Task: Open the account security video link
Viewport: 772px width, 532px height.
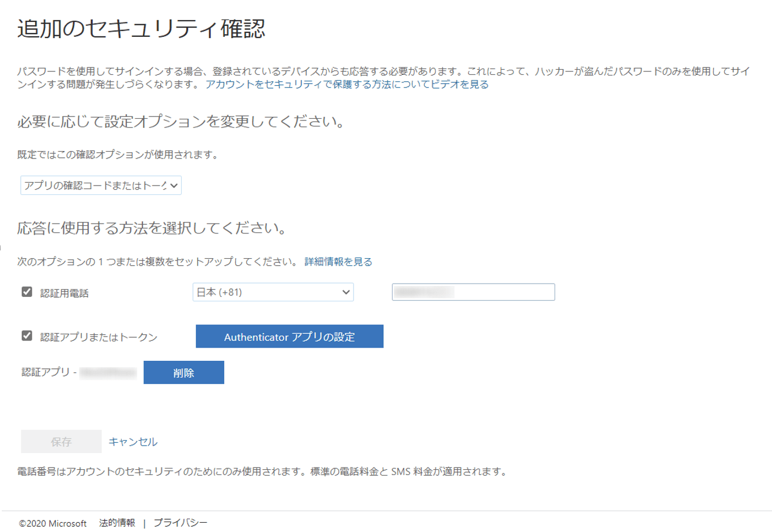Action: [x=347, y=85]
